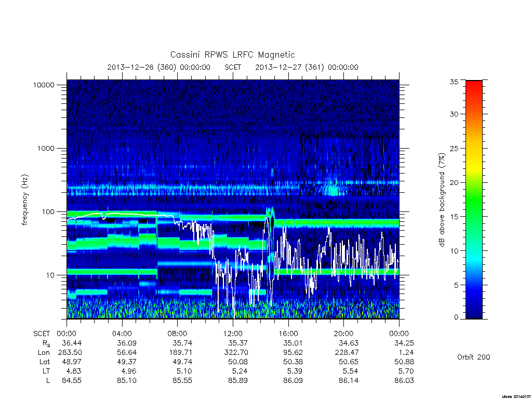Click the 'Lon' row label
Image resolution: width=532 pixels, height=399 pixels.
pos(44,353)
